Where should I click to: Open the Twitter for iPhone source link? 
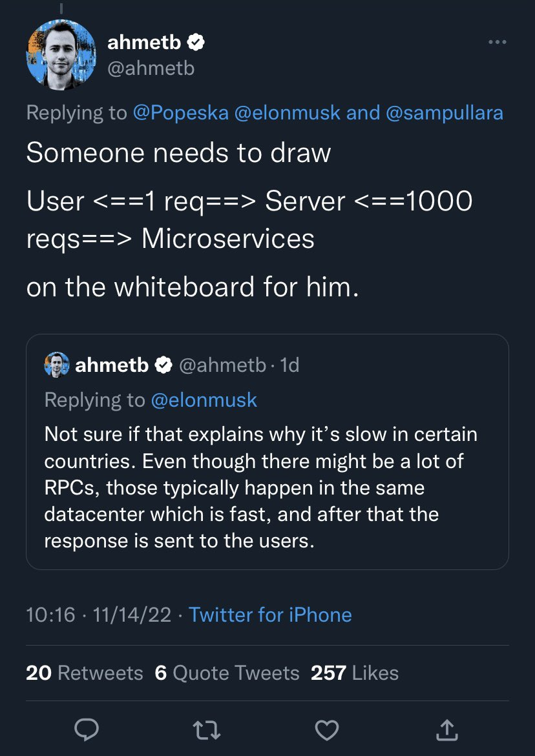[270, 615]
